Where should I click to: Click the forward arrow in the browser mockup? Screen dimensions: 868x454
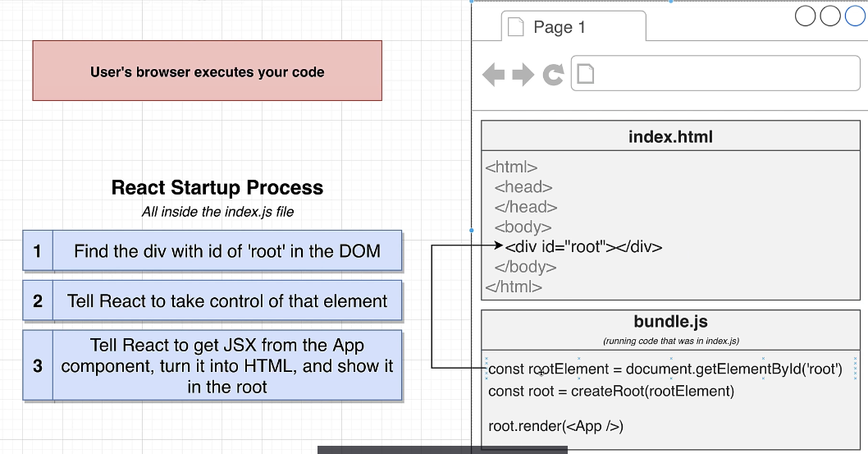click(523, 74)
